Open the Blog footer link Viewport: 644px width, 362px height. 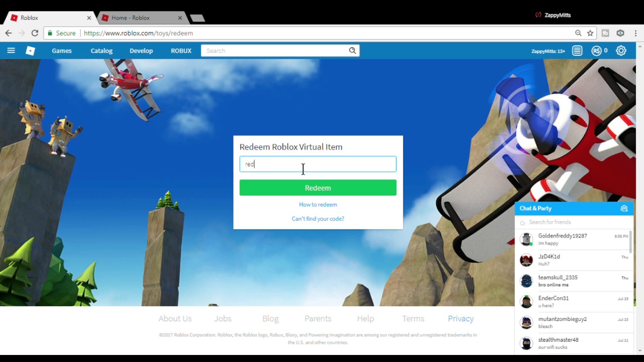[x=270, y=318]
